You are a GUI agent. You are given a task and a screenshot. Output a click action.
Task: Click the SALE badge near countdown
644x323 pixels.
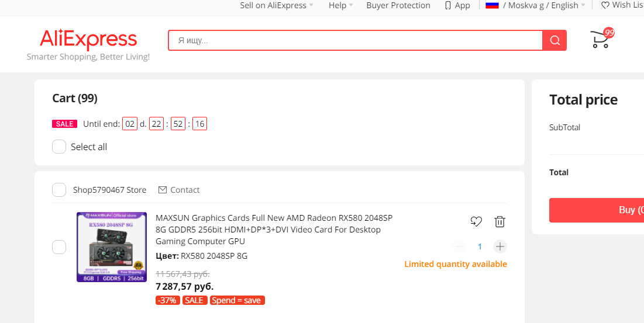coord(64,124)
